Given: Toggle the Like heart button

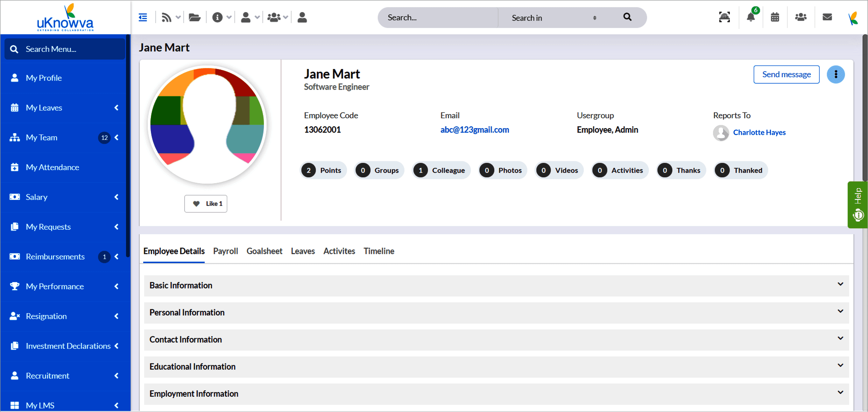Looking at the screenshot, I should 206,204.
